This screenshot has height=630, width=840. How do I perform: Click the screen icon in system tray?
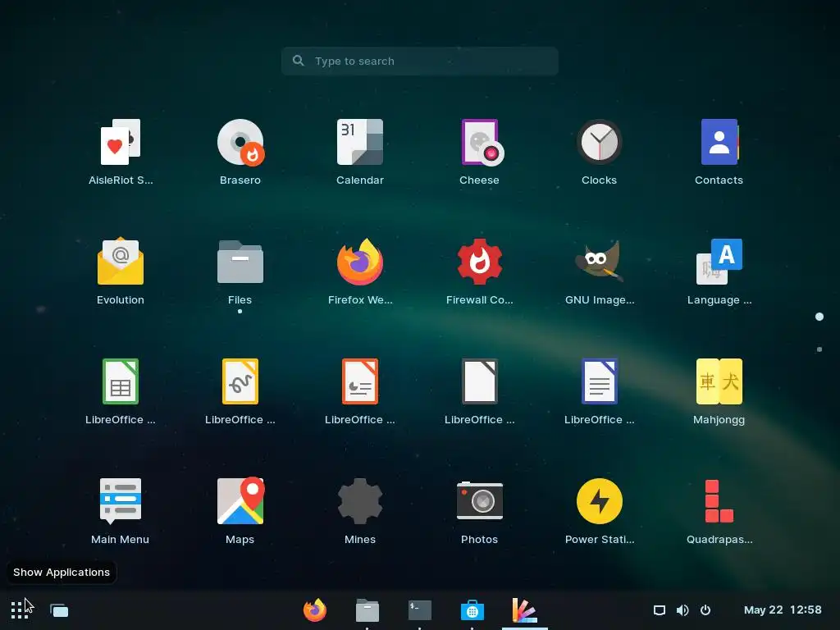click(x=660, y=610)
